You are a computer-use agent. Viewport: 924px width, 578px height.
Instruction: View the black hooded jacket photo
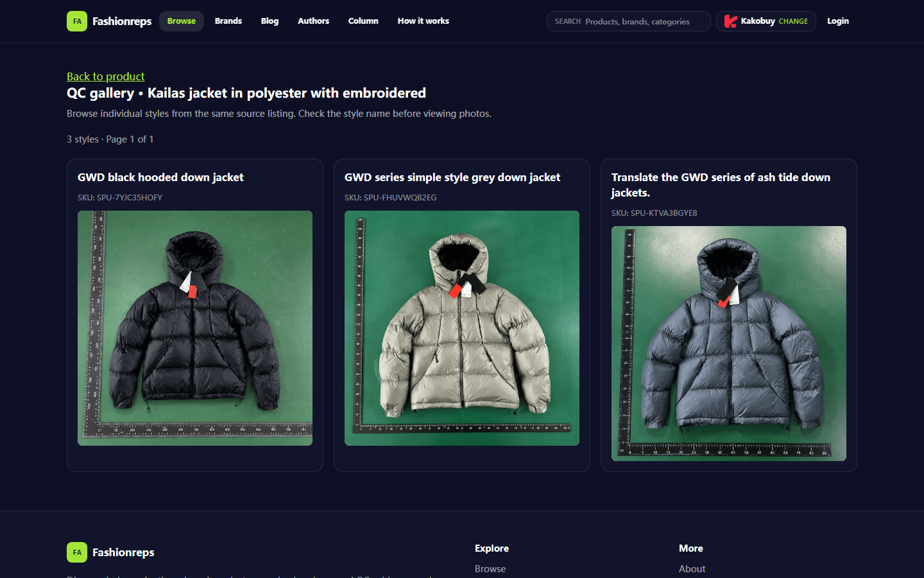click(x=195, y=328)
